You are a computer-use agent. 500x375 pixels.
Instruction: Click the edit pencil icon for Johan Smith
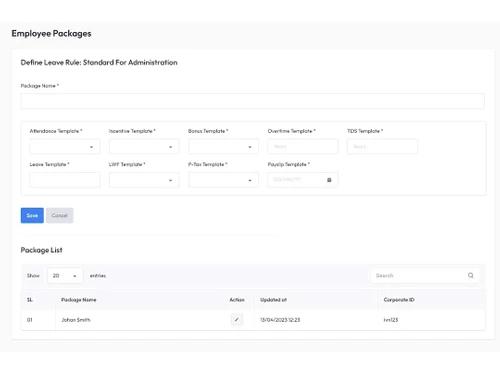coord(237,319)
